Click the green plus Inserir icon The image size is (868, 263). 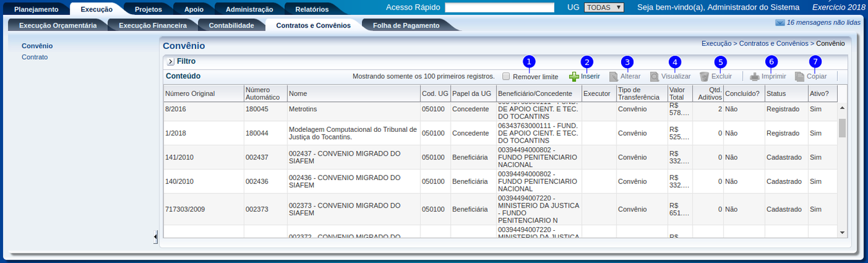574,77
